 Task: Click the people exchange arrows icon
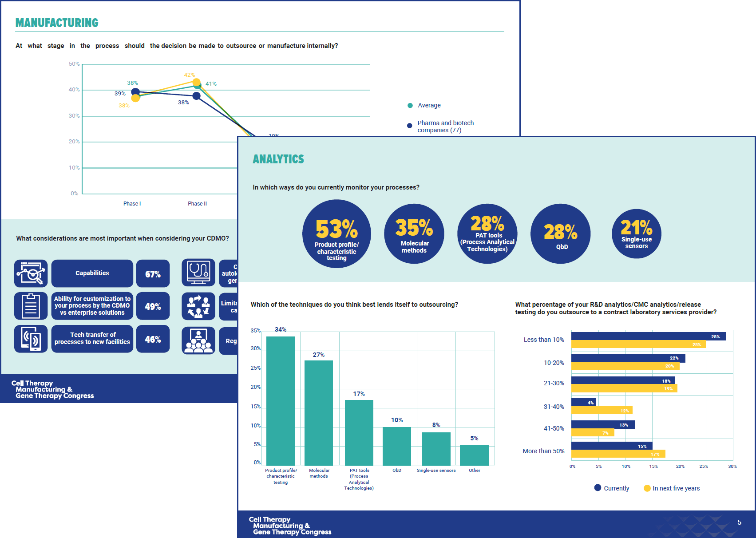[198, 306]
